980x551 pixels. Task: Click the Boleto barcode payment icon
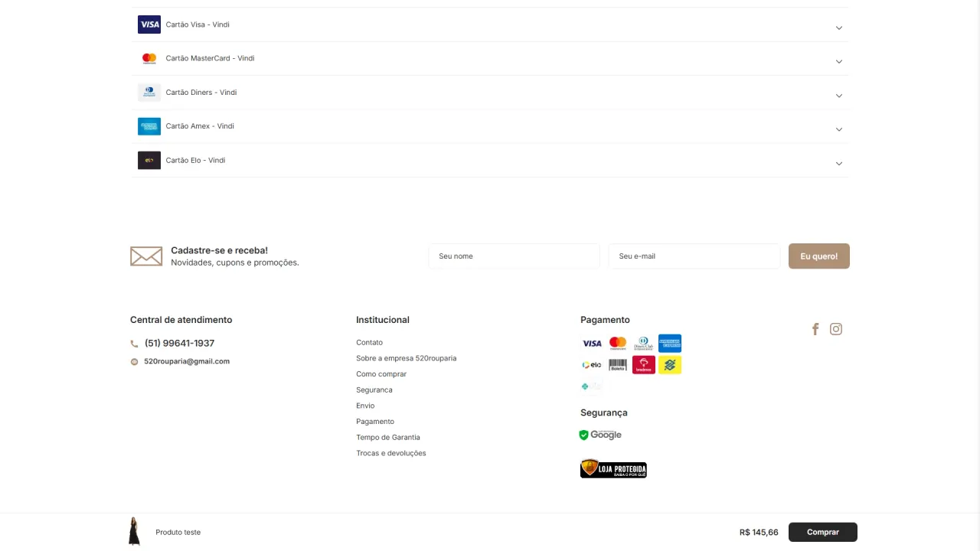[618, 365]
